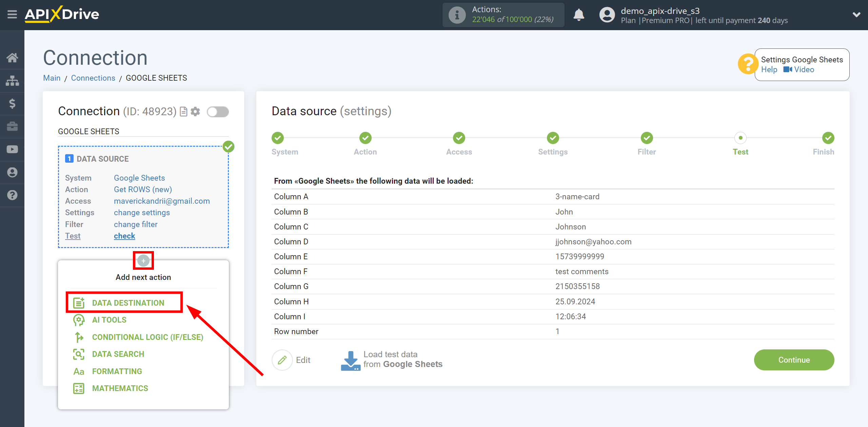Select CONDITIONAL LOGIC (IF/ELSE) action
This screenshot has height=427, width=868.
coord(148,337)
